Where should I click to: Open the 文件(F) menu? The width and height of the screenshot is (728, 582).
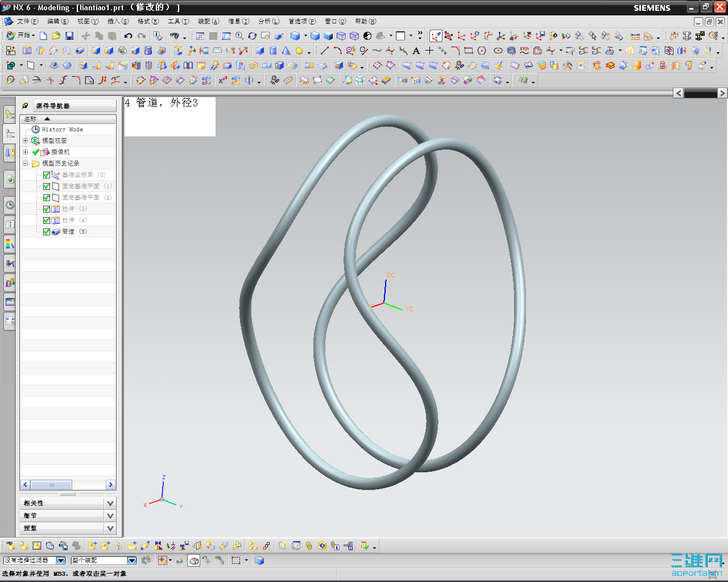tap(27, 21)
